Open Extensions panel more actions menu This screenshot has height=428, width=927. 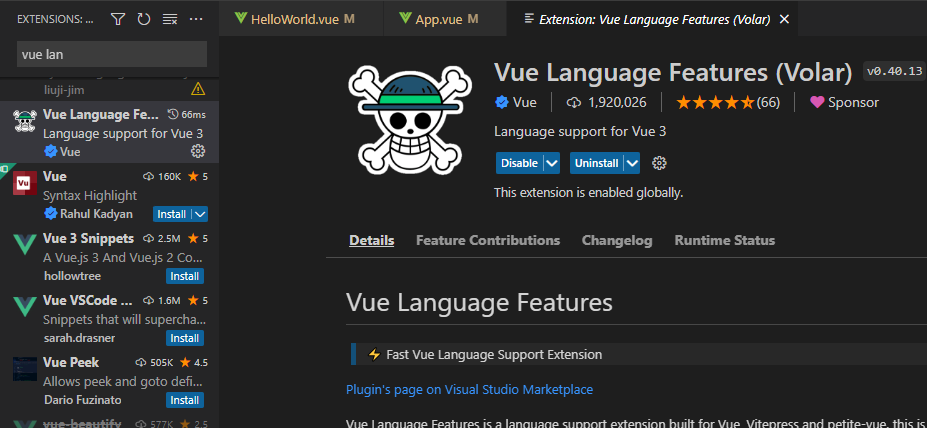(x=196, y=20)
